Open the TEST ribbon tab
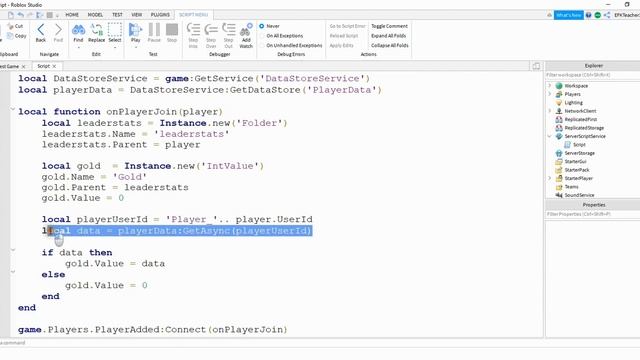 117,15
